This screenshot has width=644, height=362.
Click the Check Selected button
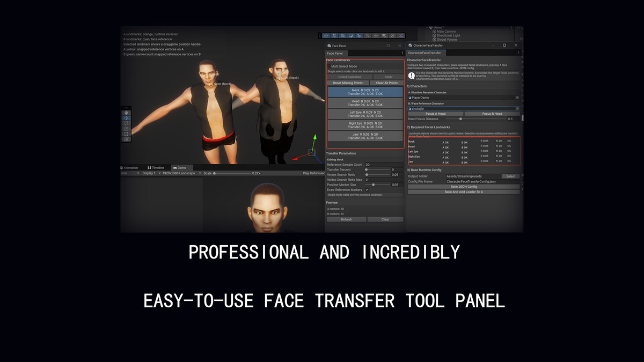(x=349, y=77)
